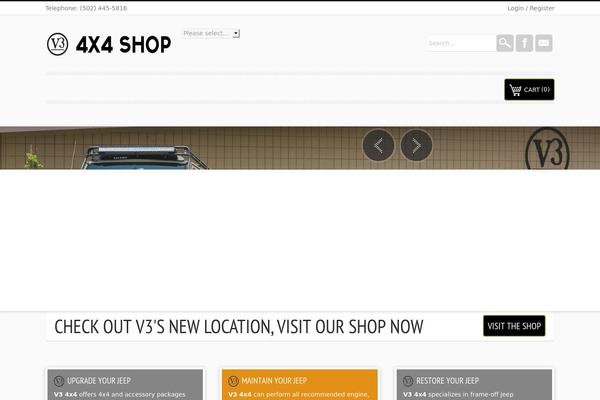Open the Please select dropdown

coord(211,33)
